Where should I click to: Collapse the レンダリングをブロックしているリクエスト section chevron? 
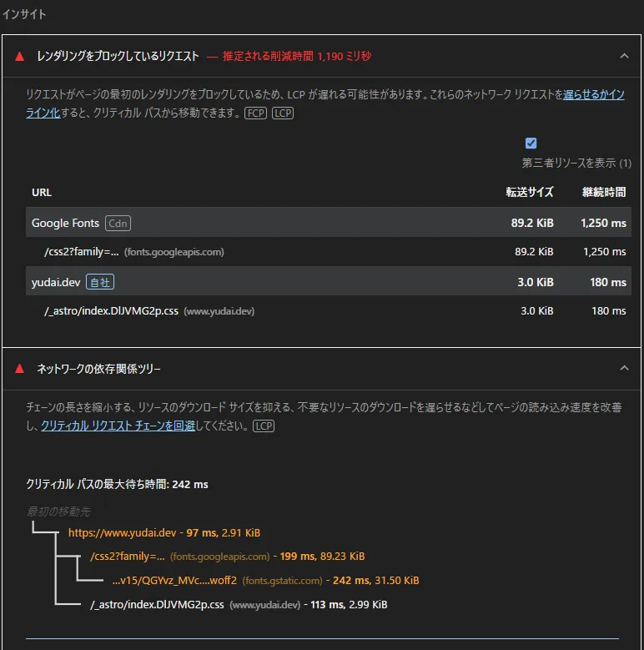pos(624,56)
